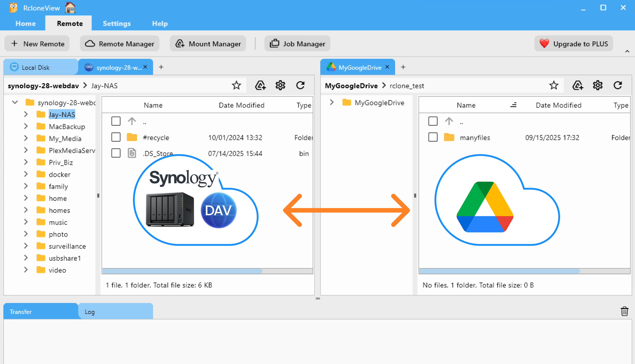Switch to the Local Disk tab
This screenshot has height=364, width=635.
click(35, 67)
